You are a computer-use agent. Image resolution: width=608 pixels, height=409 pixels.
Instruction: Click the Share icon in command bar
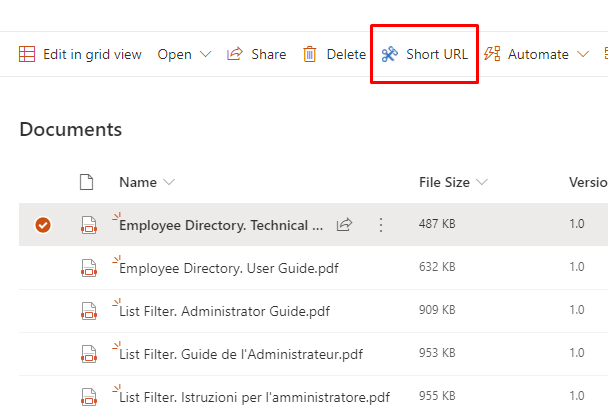coord(235,54)
